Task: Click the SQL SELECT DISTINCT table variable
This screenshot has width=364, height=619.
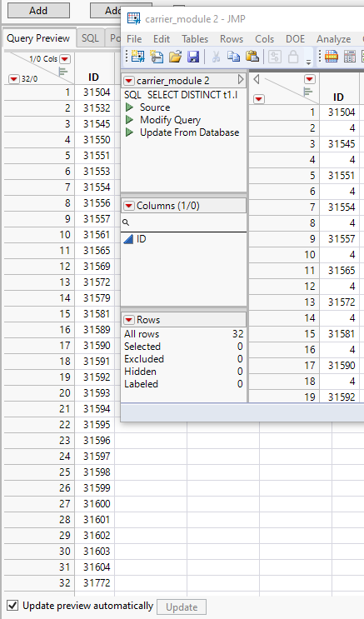Action: click(181, 95)
